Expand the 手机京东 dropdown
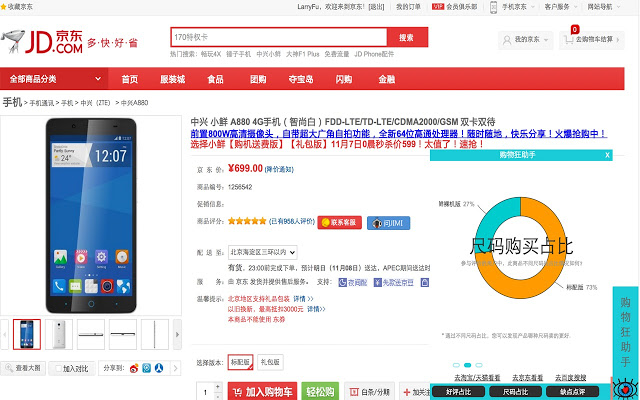 pyautogui.click(x=533, y=7)
